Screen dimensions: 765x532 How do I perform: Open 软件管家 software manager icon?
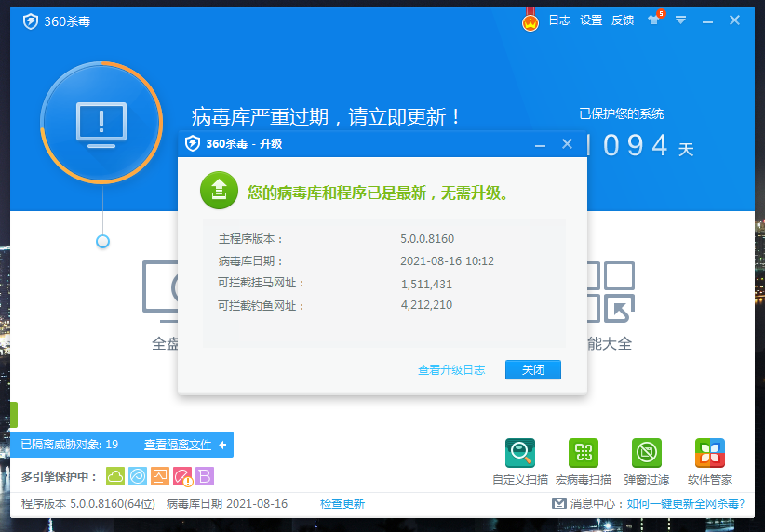(x=710, y=453)
